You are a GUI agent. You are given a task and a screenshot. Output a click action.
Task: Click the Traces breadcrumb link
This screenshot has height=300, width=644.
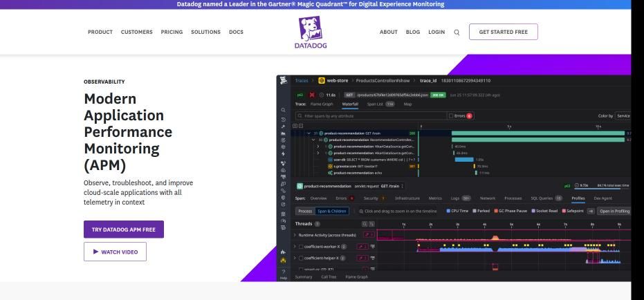[302, 80]
